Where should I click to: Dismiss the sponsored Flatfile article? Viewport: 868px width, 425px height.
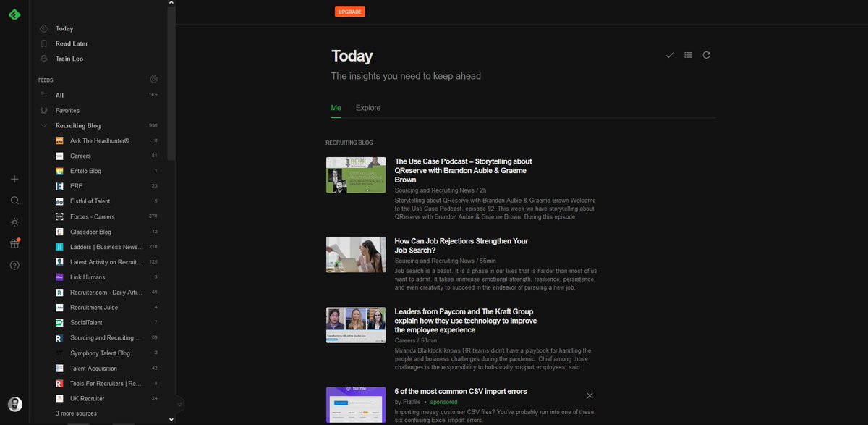tap(590, 395)
